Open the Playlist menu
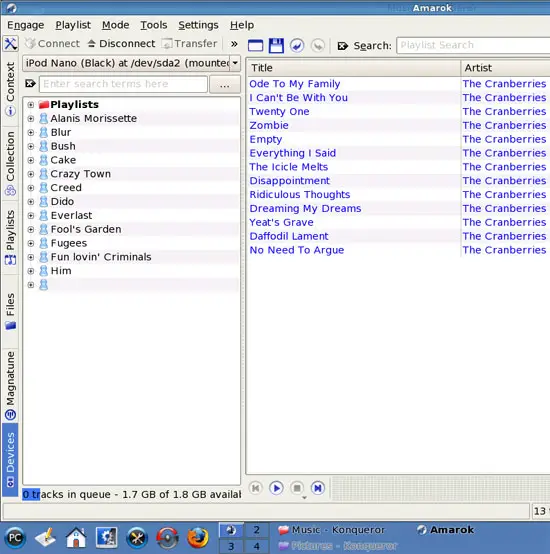 tap(73, 25)
